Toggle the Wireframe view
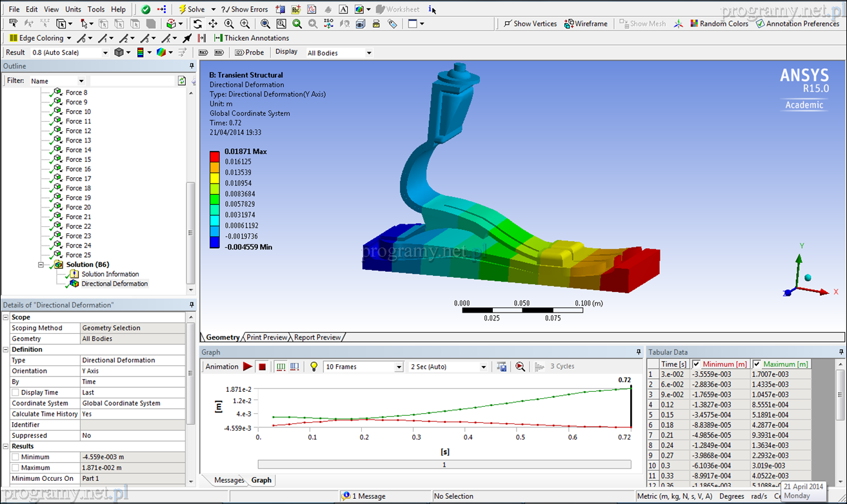Viewport: 847px width, 504px height. tap(586, 24)
